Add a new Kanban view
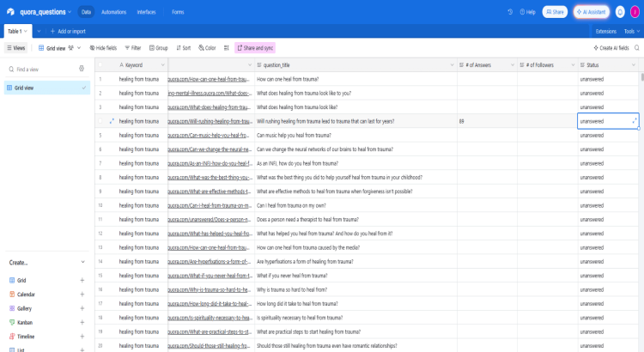644x352 pixels. click(82, 322)
